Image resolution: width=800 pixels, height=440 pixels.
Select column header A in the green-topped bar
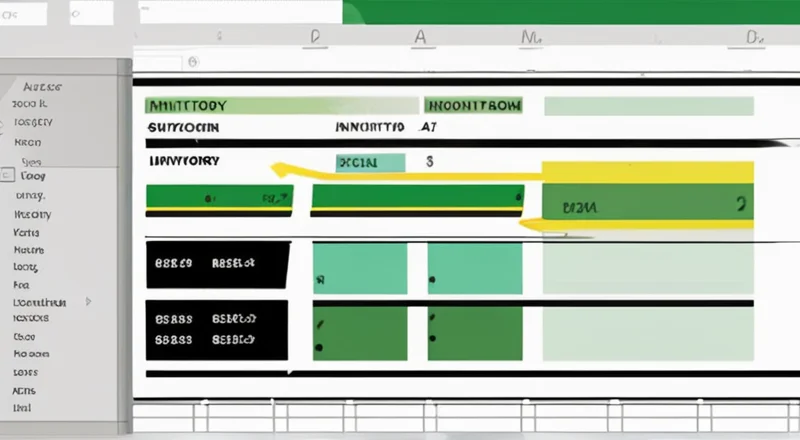(x=421, y=36)
